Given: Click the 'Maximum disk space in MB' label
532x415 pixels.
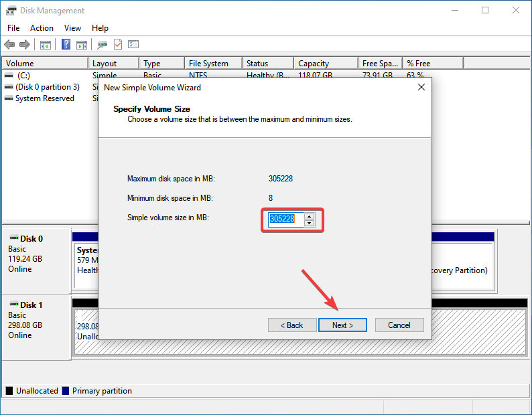Looking at the screenshot, I should (171, 179).
